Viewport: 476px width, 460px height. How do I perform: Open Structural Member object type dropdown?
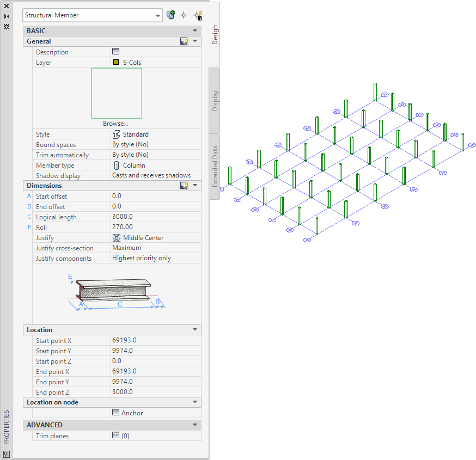pos(92,15)
